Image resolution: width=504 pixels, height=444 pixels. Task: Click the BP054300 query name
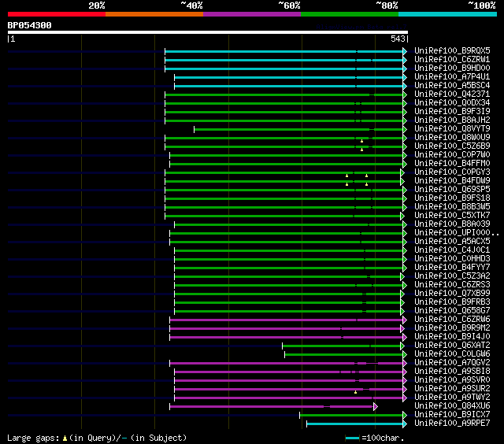pos(29,25)
